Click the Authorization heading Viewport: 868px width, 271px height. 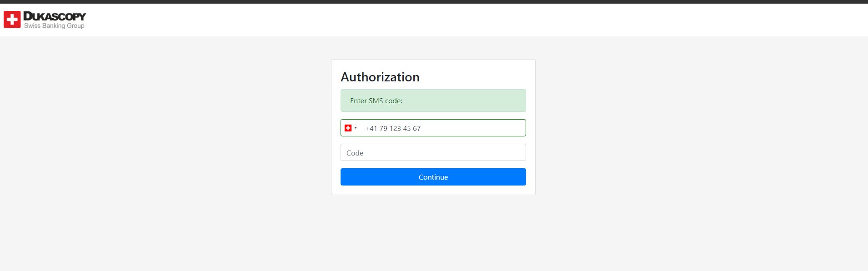point(380,77)
